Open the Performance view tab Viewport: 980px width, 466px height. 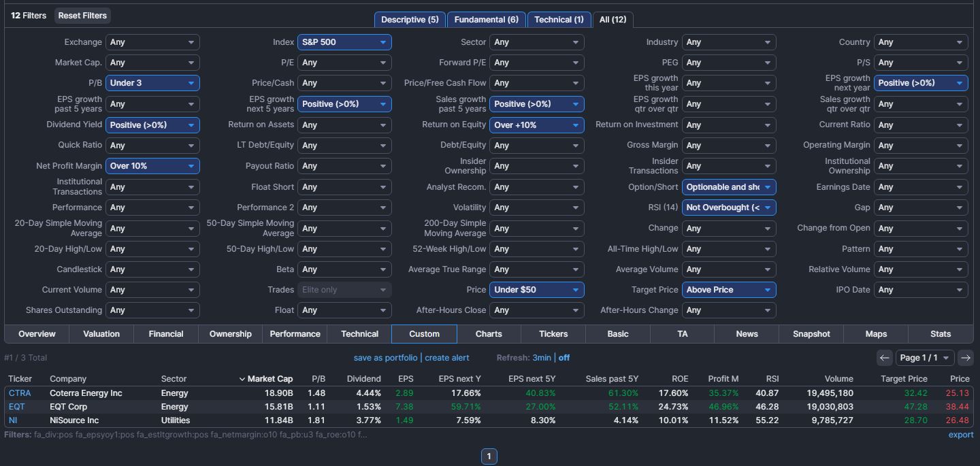[295, 334]
